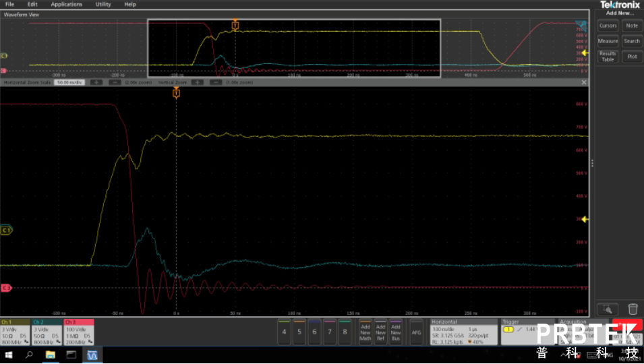Click the oscilloscope app taskbar icon

click(x=92, y=355)
